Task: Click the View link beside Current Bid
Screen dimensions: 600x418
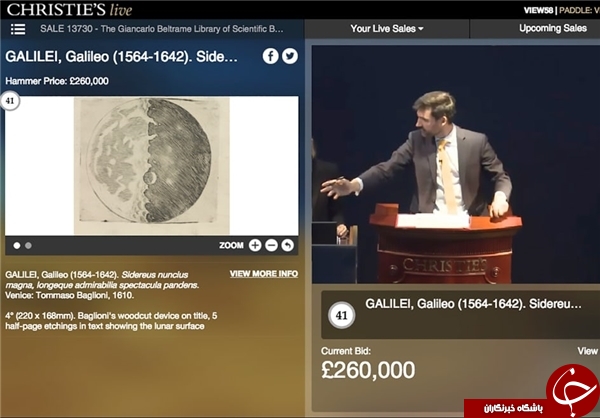Action: 588,351
